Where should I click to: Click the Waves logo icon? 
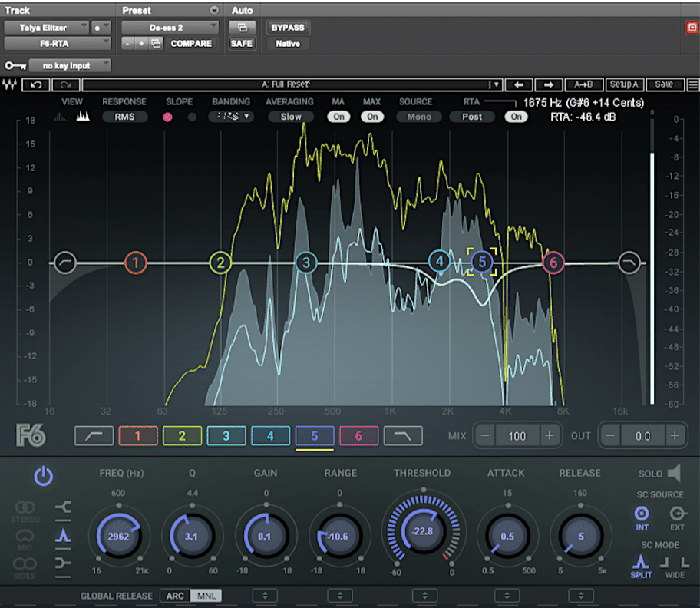coord(9,84)
